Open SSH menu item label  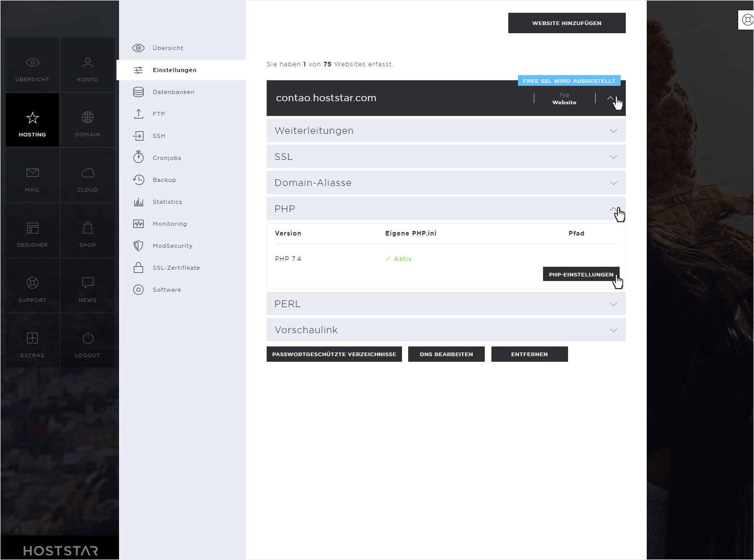pyautogui.click(x=159, y=136)
